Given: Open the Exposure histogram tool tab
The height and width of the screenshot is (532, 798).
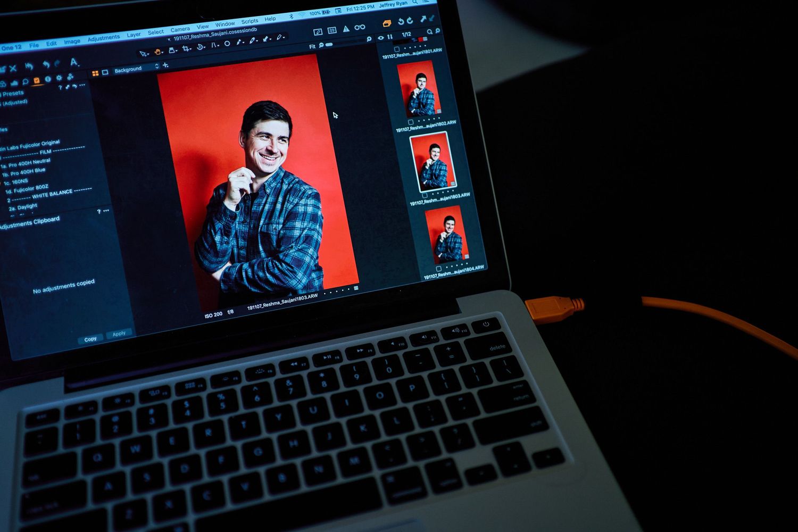Looking at the screenshot, I should [x=14, y=83].
